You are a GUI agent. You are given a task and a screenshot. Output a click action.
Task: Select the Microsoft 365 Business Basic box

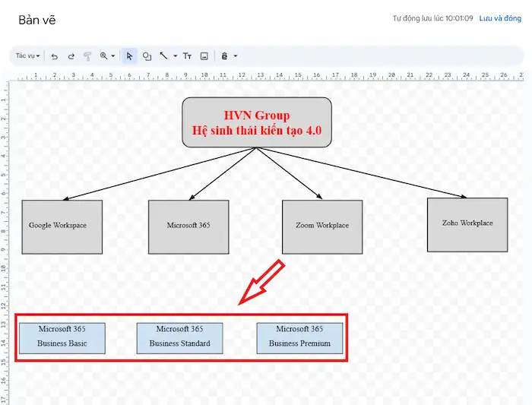click(x=62, y=338)
